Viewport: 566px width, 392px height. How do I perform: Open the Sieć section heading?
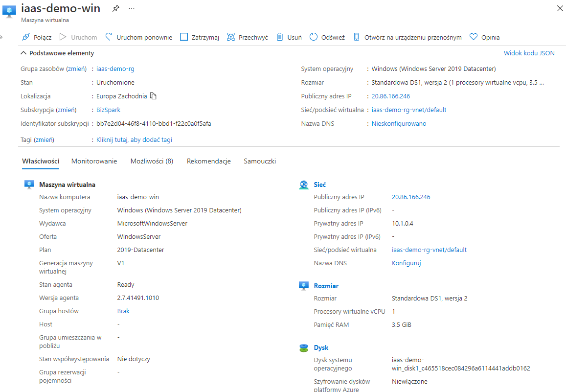pyautogui.click(x=319, y=184)
